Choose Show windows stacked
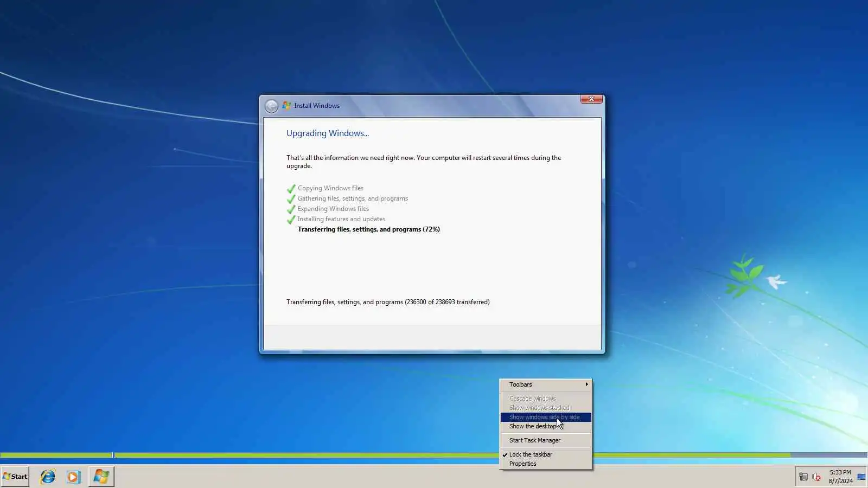The width and height of the screenshot is (868, 488). 546,408
